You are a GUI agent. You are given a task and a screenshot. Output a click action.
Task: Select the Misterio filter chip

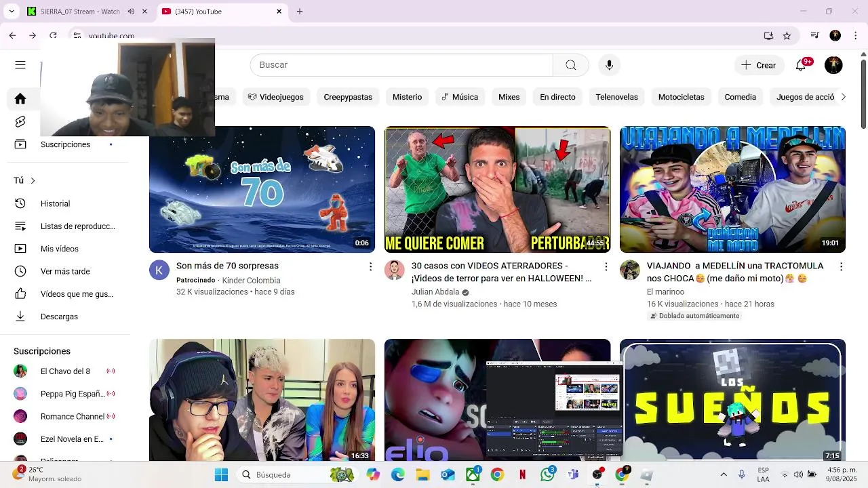pyautogui.click(x=407, y=97)
